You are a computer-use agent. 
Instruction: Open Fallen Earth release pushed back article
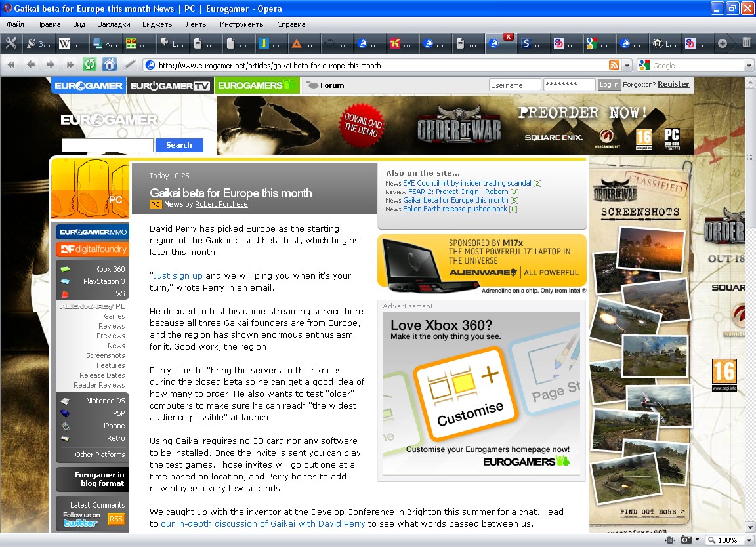(455, 209)
